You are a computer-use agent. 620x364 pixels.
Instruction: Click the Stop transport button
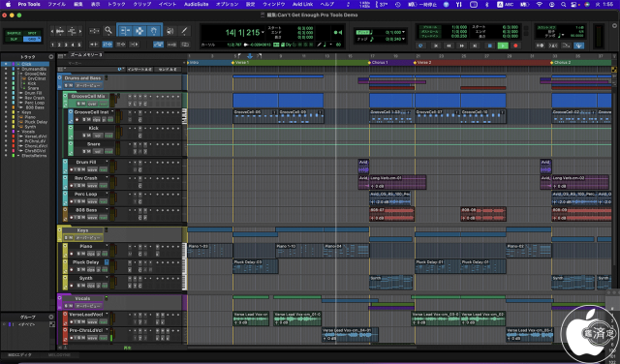pos(489,45)
